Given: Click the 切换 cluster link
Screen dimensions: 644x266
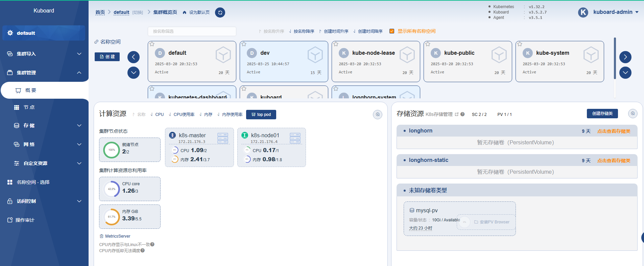Looking at the screenshot, I should [138, 13].
